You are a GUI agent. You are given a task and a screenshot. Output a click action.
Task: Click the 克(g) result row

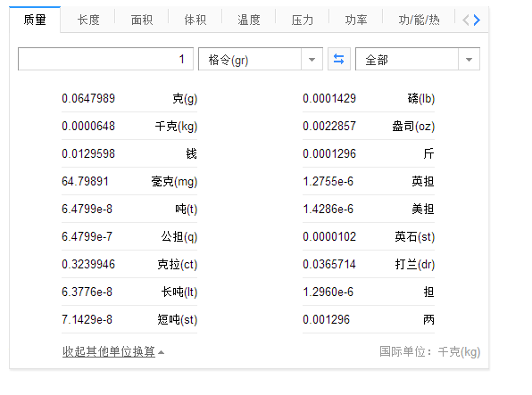tap(129, 99)
